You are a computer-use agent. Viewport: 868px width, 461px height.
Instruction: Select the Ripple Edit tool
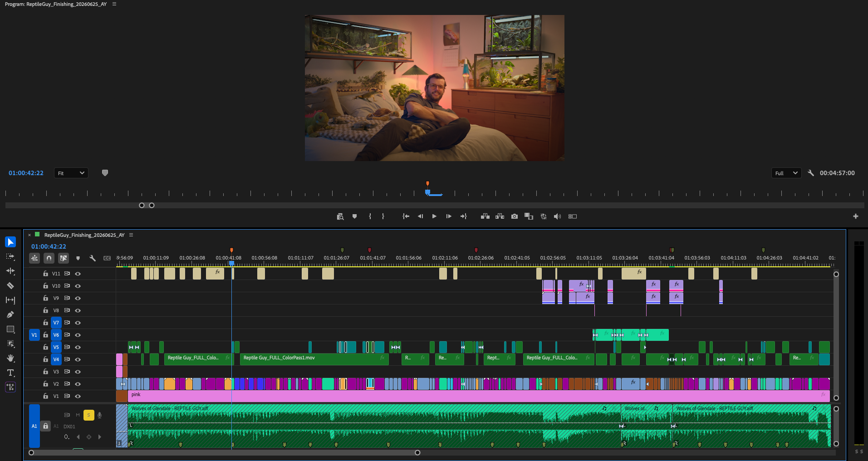pos(10,271)
